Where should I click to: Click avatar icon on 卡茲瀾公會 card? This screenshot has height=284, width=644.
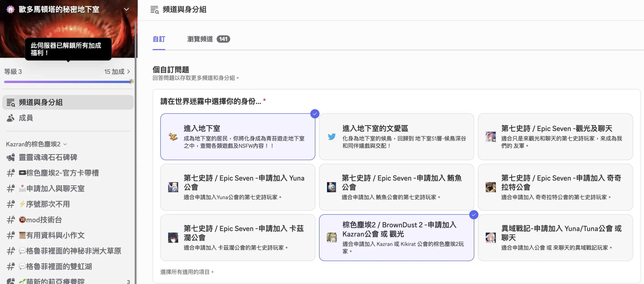[173, 238]
